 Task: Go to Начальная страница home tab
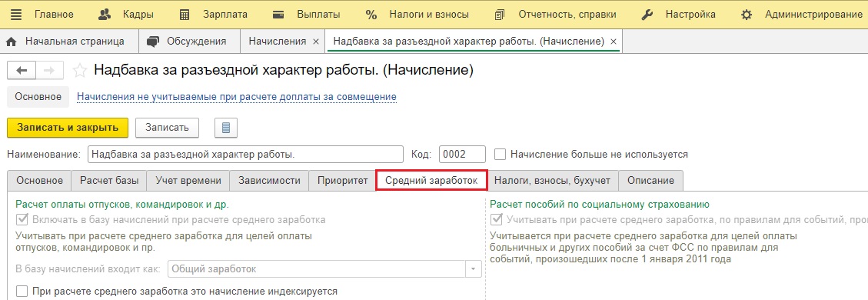coord(65,42)
